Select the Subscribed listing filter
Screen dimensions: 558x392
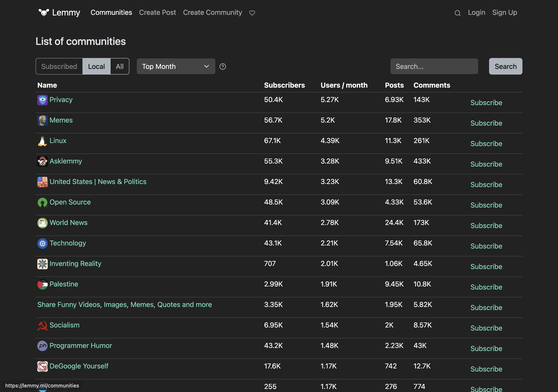click(59, 67)
